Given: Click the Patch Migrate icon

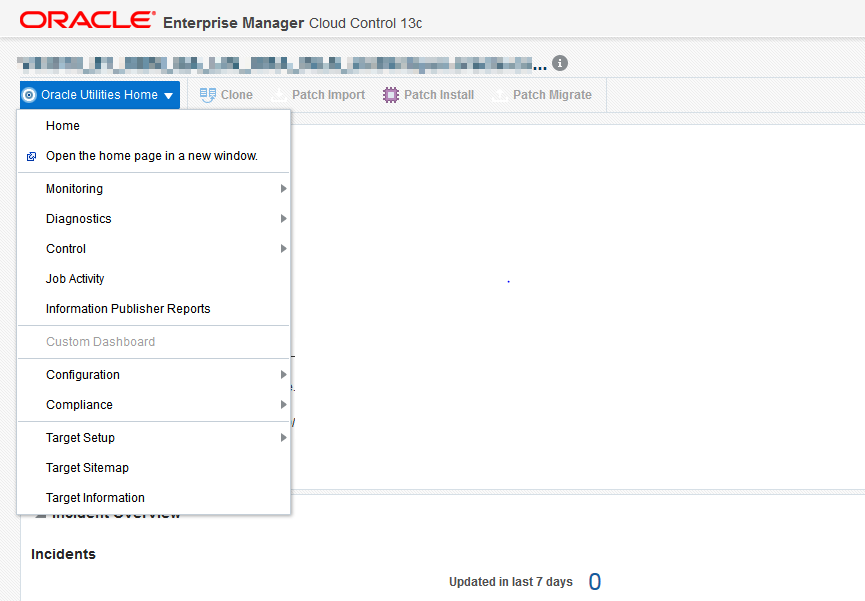Looking at the screenshot, I should (500, 95).
